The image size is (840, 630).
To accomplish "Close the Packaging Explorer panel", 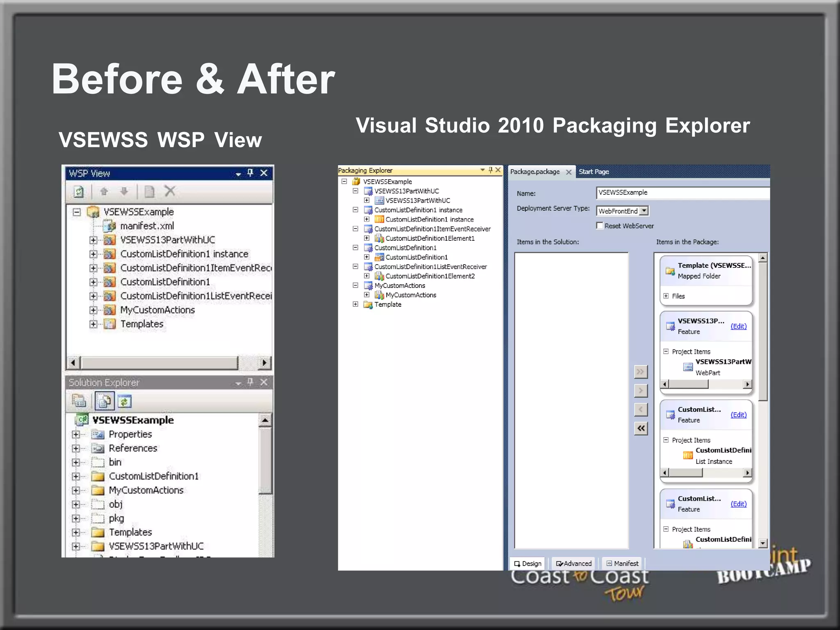I will coord(498,170).
